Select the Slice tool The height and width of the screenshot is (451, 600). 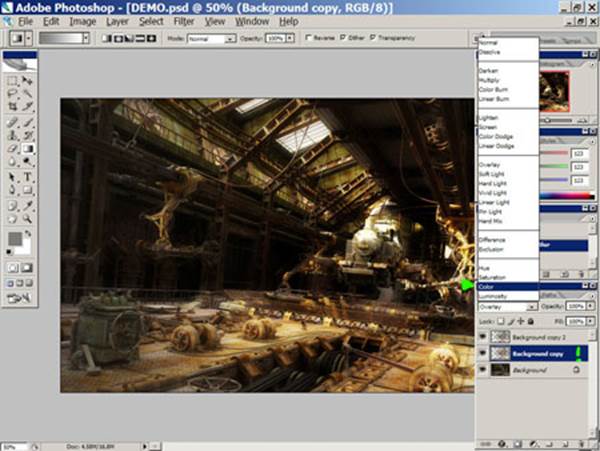tap(27, 106)
